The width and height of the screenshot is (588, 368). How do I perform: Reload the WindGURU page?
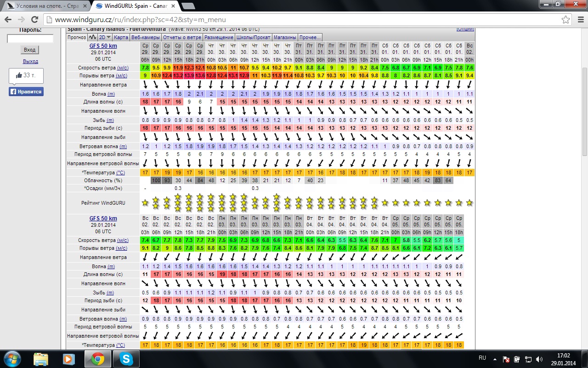(x=34, y=20)
